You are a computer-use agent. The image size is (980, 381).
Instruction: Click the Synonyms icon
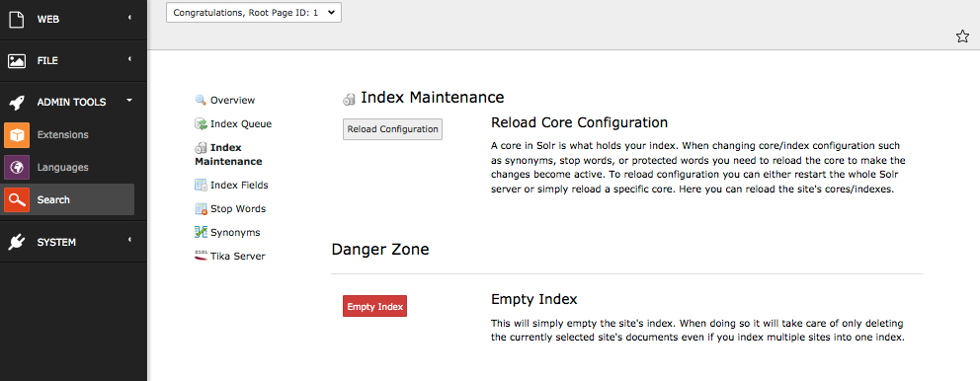[x=201, y=232]
